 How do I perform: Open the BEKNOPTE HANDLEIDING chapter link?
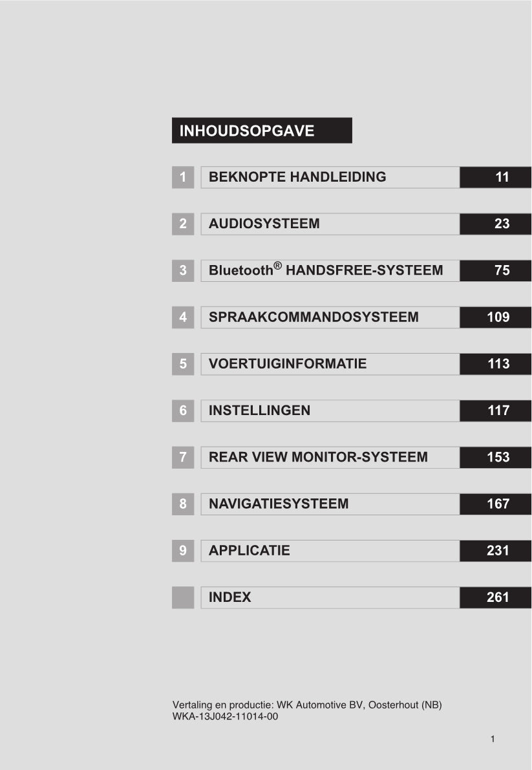[297, 177]
